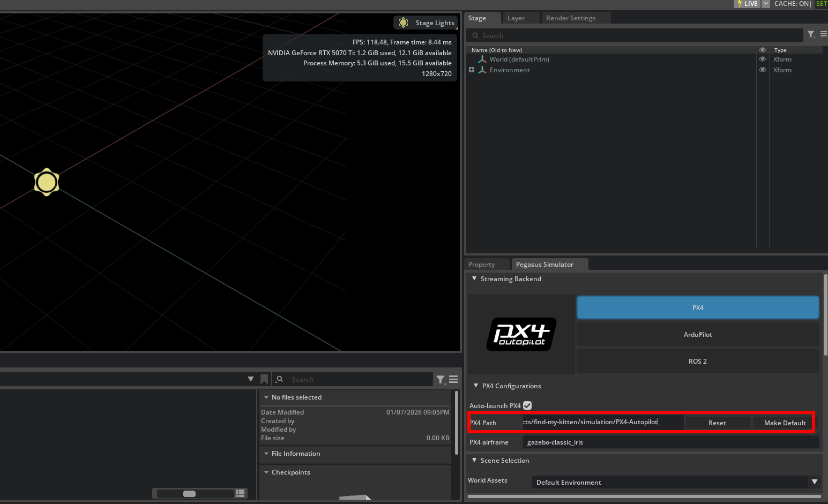Click the bookmark icon in the content browser toolbar

pos(264,379)
